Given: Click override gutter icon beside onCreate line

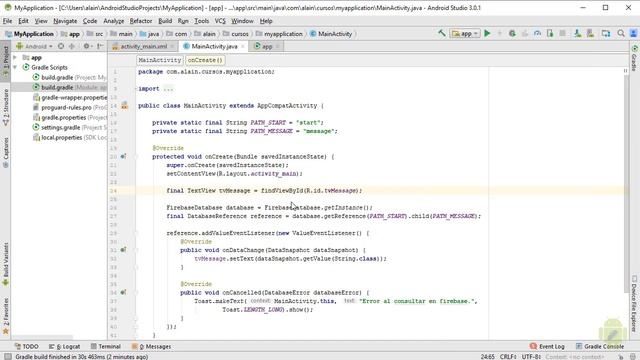Looking at the screenshot, I should (123, 156).
